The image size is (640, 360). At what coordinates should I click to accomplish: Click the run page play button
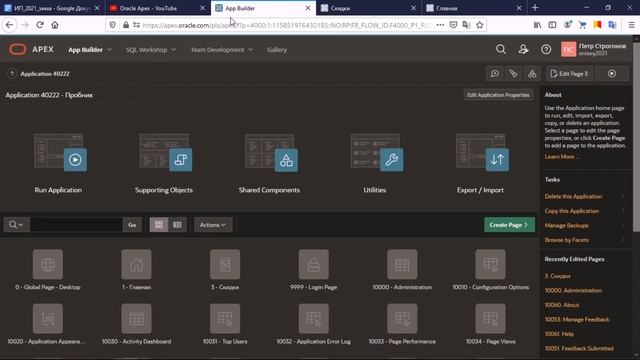(x=612, y=73)
